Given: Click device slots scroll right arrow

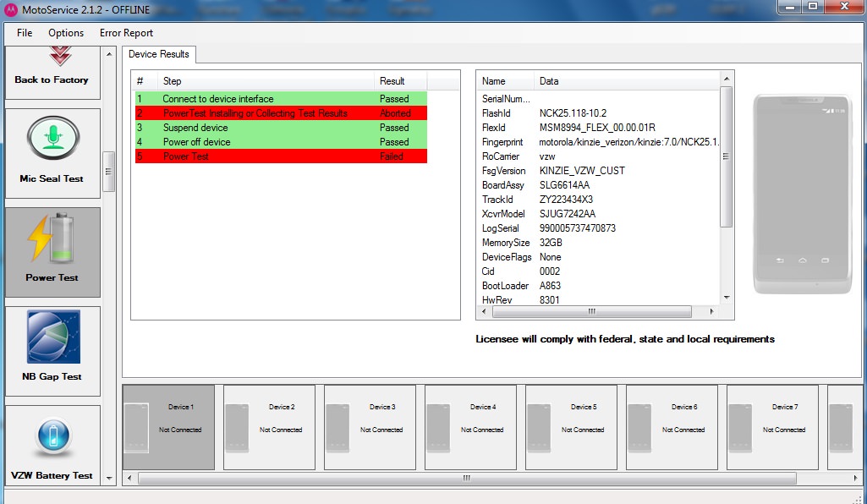Looking at the screenshot, I should (x=857, y=478).
